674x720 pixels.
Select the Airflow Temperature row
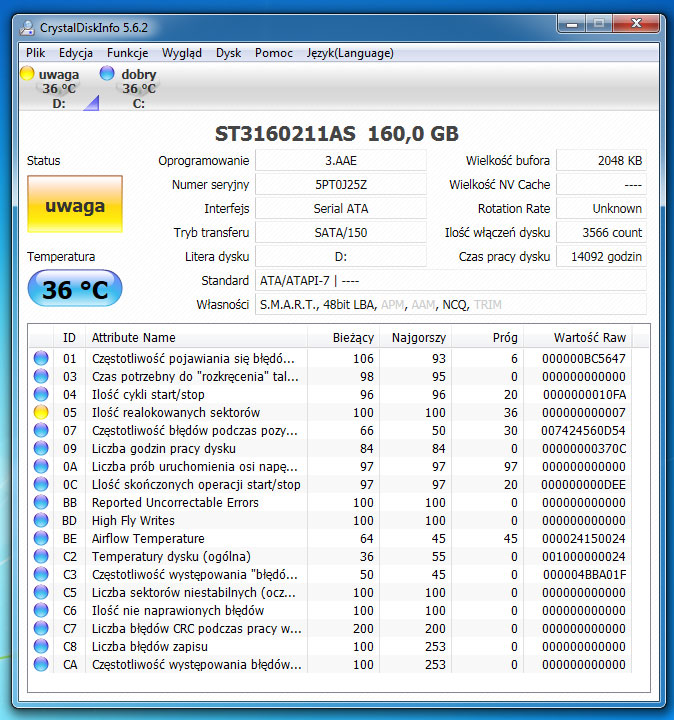coord(330,538)
